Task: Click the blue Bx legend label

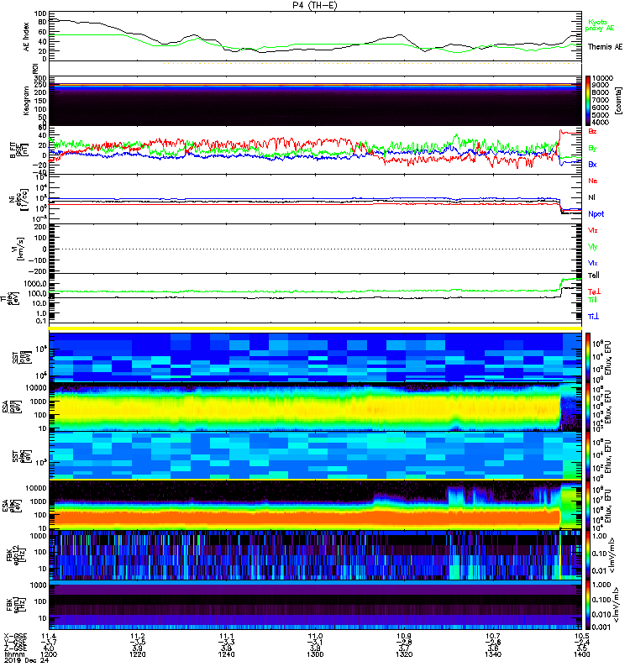Action: pos(592,164)
